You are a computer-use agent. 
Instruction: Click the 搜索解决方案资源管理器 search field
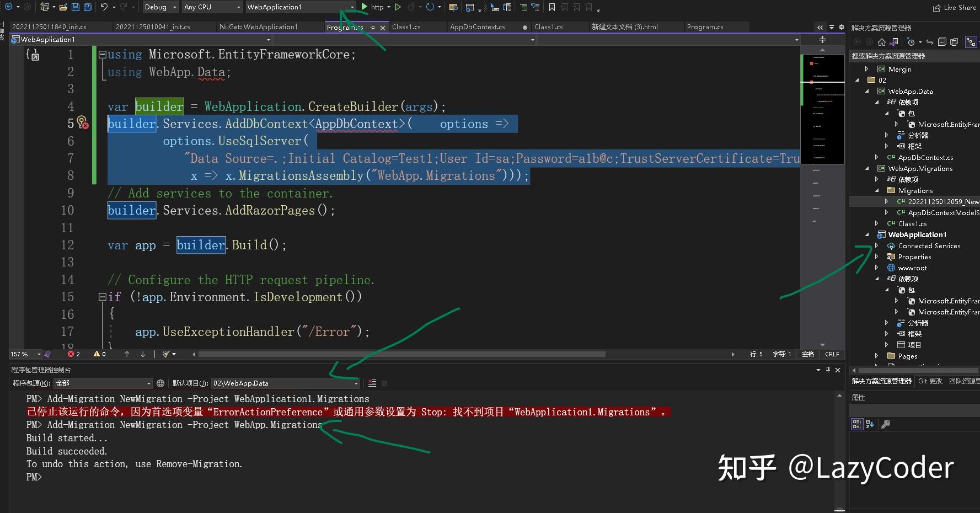914,56
